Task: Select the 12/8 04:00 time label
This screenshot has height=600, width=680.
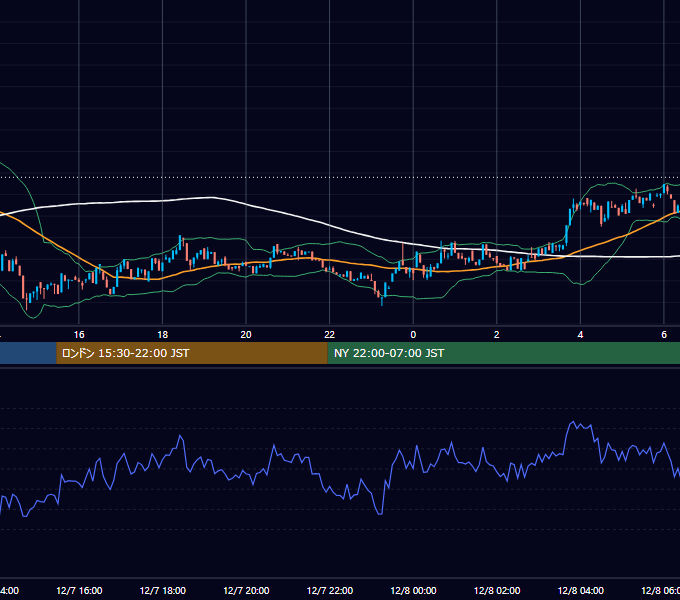Action: click(581, 590)
